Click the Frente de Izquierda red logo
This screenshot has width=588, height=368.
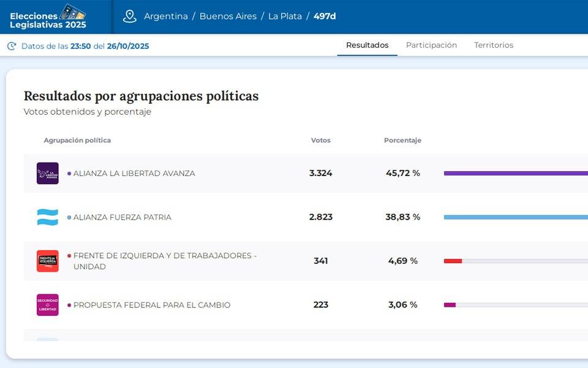[x=48, y=261]
